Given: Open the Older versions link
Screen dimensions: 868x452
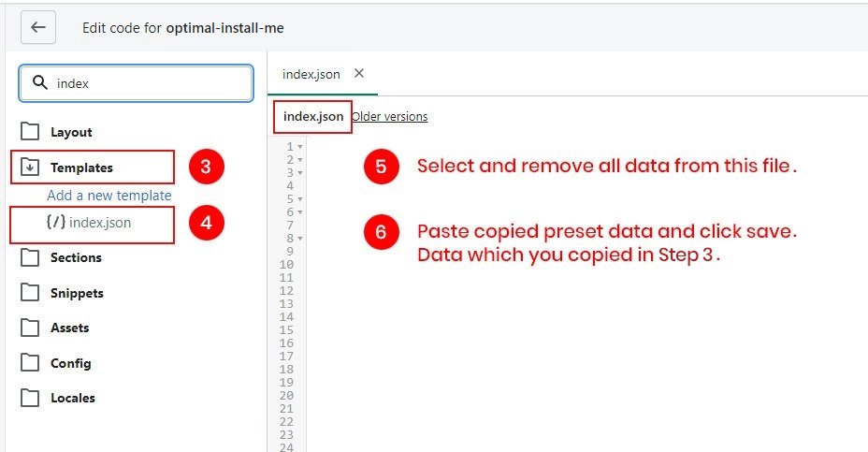Looking at the screenshot, I should tap(389, 117).
